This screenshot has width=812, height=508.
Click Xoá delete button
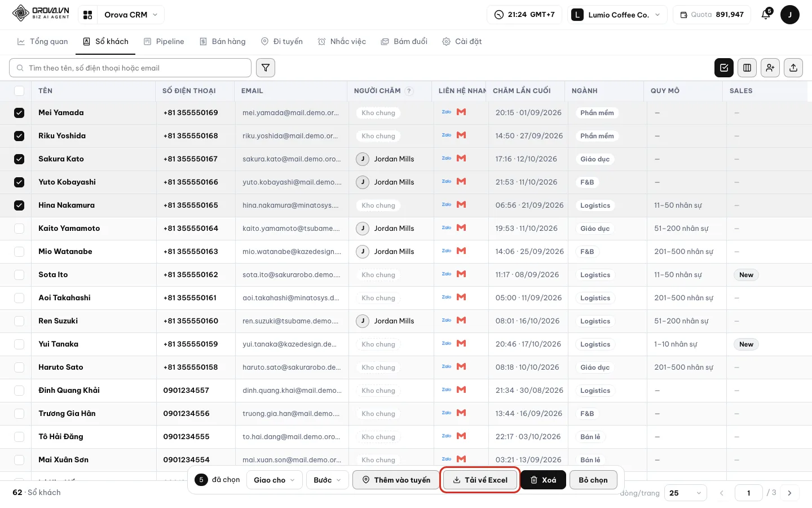(x=543, y=480)
